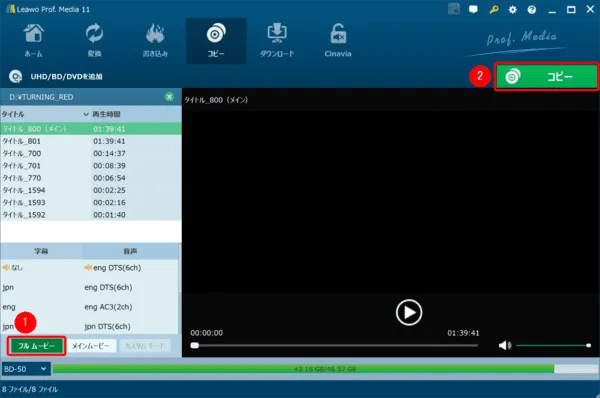600x398 pixels.
Task: Click UHD/BD/DVDを追加 to add a disc
Action: [56, 77]
